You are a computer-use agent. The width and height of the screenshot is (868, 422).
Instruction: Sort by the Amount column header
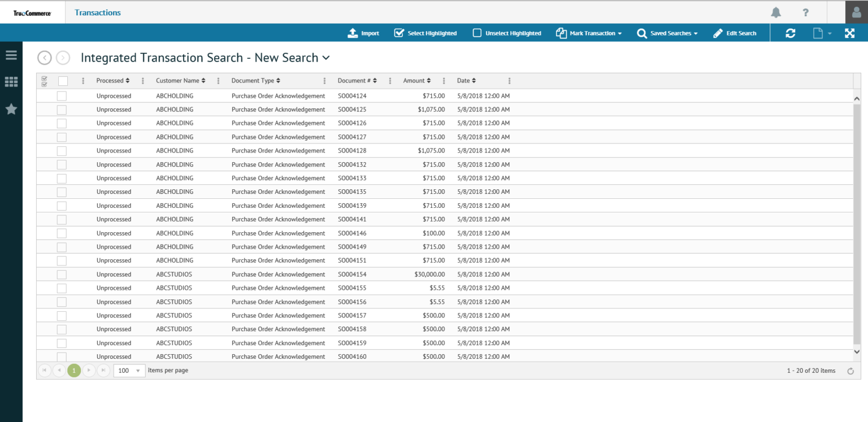(x=416, y=81)
